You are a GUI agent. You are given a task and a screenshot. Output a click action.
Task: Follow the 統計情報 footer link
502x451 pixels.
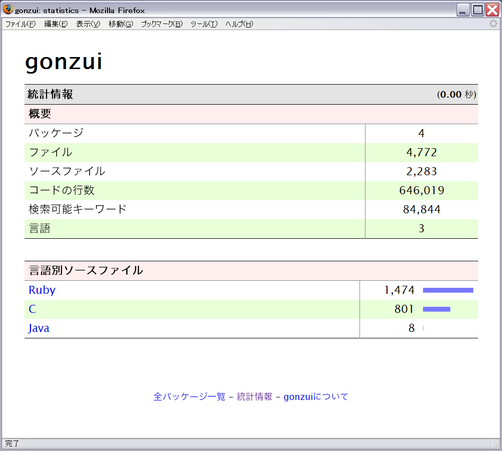tap(254, 397)
